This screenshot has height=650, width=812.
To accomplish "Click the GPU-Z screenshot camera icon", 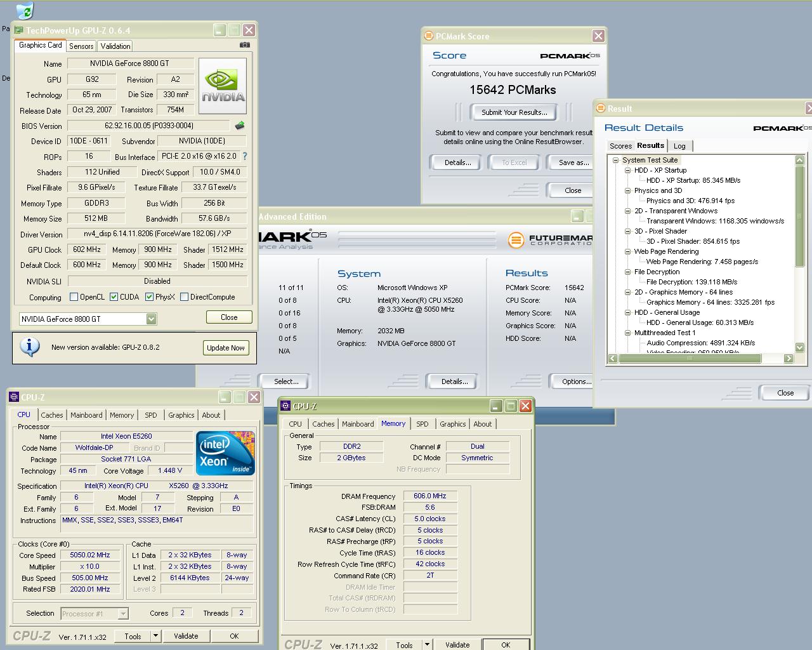I will 245,45.
